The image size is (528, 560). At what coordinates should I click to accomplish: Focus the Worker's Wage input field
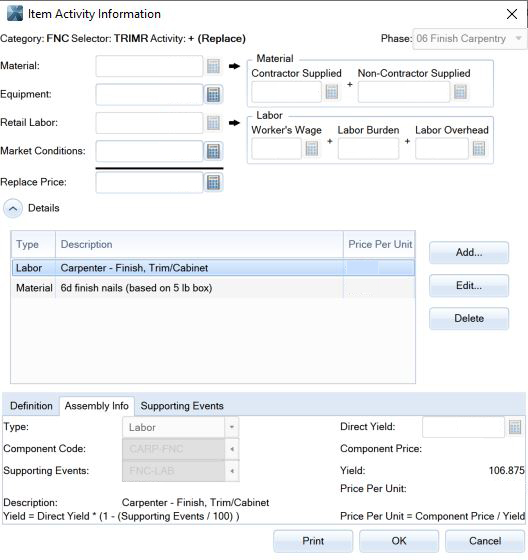tap(276, 149)
